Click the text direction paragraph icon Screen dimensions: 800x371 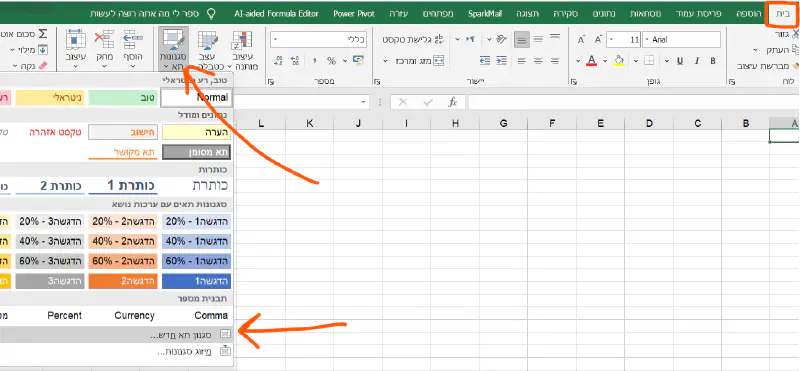pos(471,39)
